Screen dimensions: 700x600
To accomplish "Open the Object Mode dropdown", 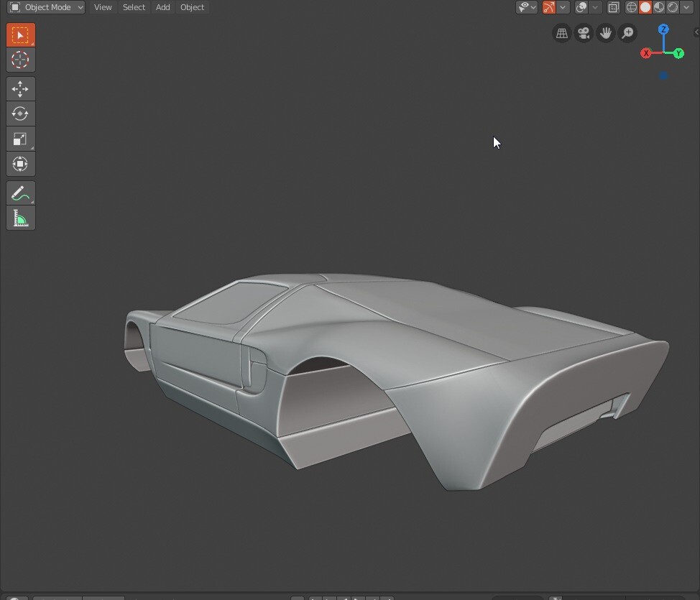I will [47, 7].
